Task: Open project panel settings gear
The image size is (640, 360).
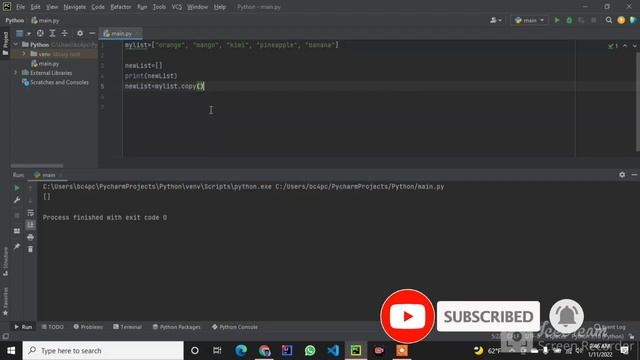Action: (x=80, y=33)
